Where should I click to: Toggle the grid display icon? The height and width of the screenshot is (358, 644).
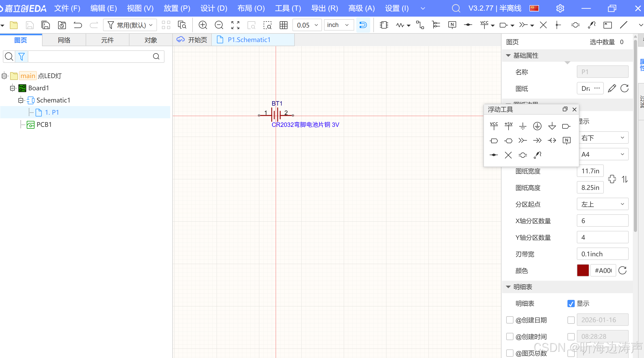[283, 25]
